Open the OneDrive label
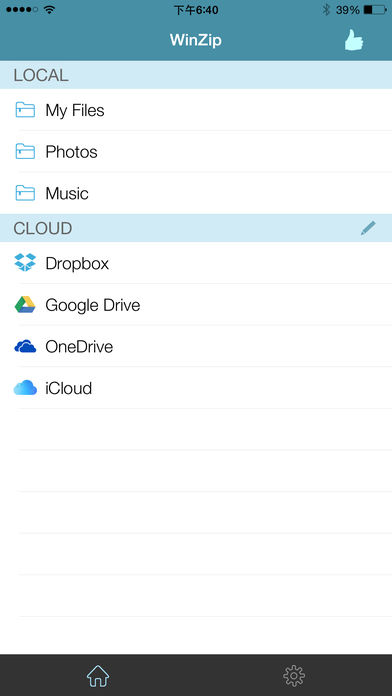Screen dimensions: 392x696 click(79, 347)
